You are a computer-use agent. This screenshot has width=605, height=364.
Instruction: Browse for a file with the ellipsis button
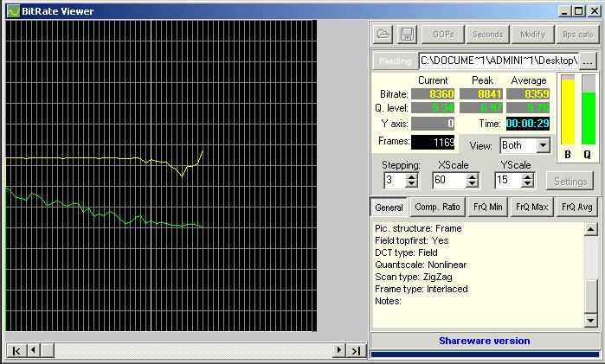(x=588, y=61)
